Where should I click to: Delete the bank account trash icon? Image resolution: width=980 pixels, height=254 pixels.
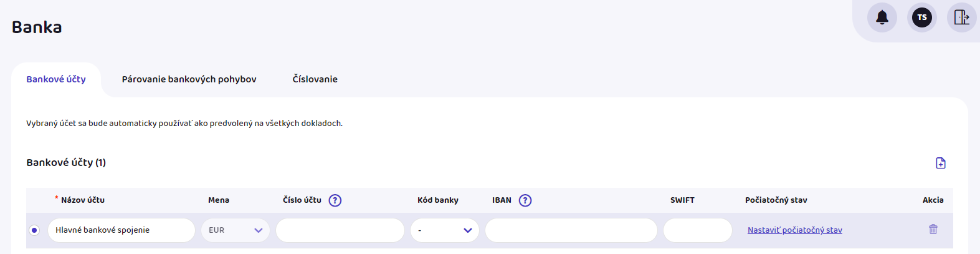click(x=933, y=229)
